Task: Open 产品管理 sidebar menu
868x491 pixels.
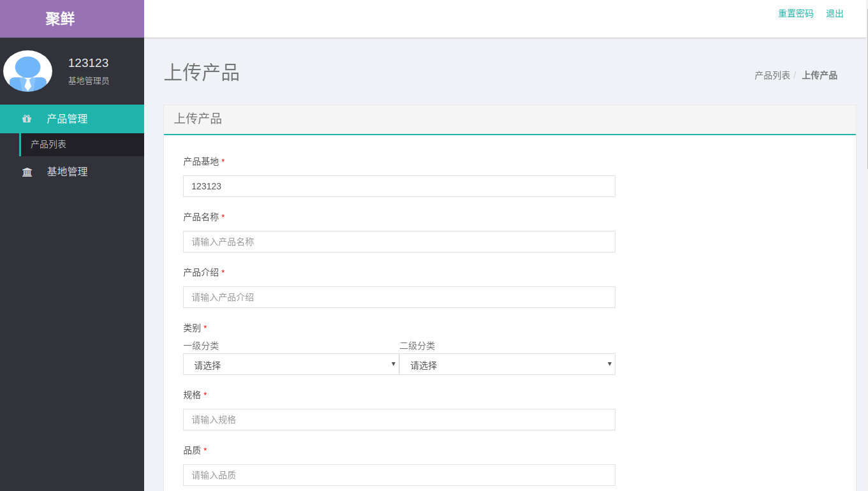Action: (x=67, y=119)
